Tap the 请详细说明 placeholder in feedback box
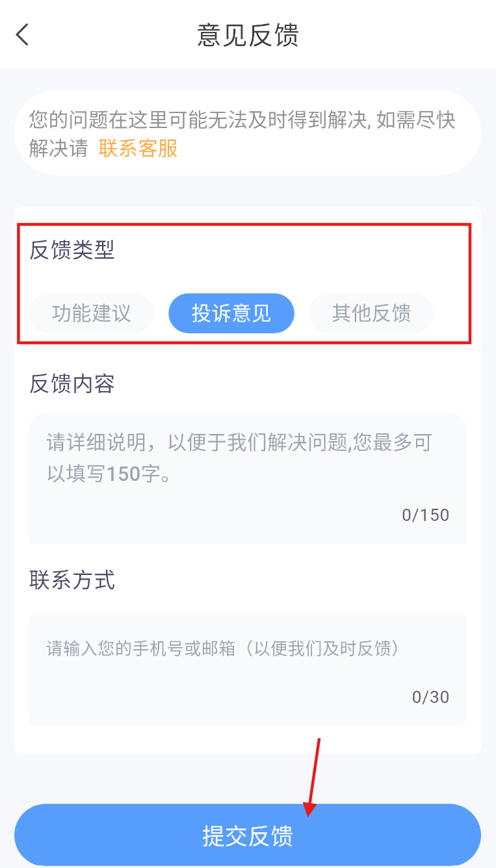This screenshot has width=496, height=868. 239,459
